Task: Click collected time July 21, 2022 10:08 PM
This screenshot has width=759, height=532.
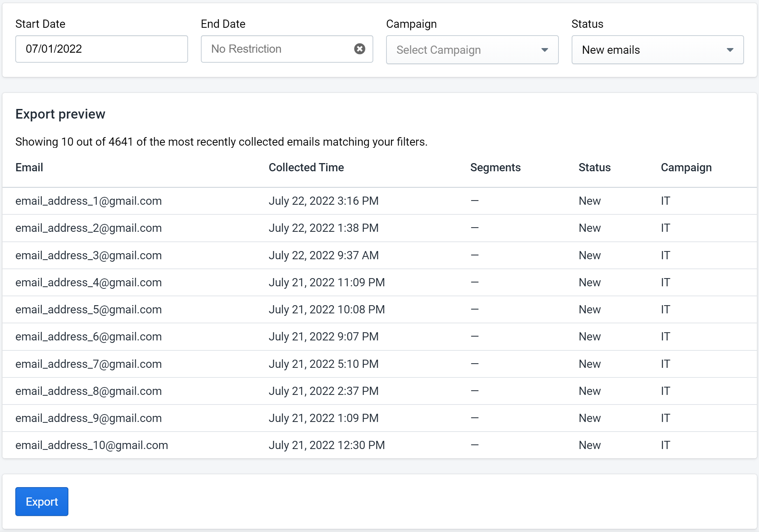Action: (327, 309)
